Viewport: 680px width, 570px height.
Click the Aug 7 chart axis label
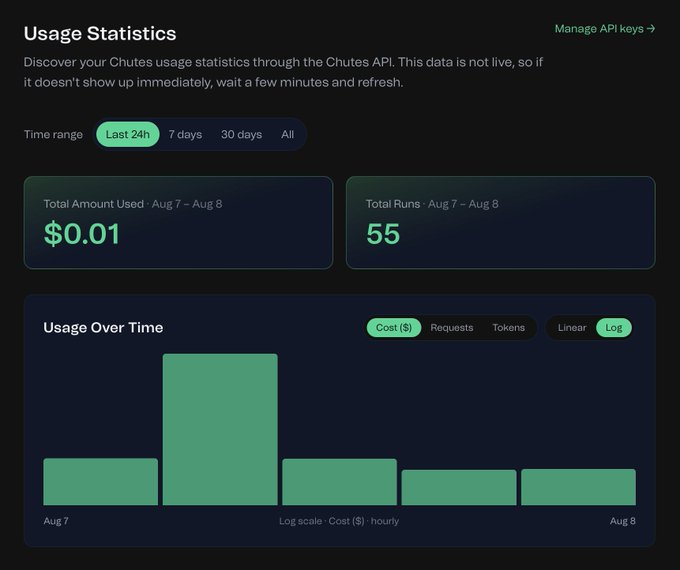pyautogui.click(x=56, y=521)
